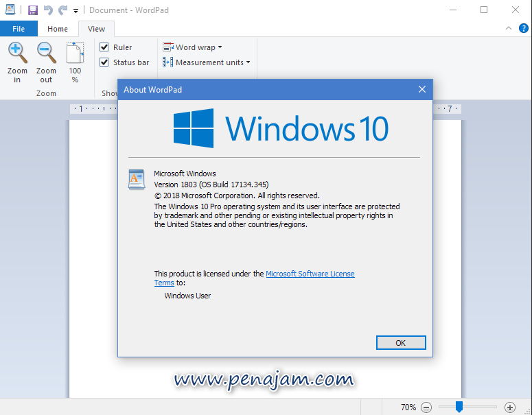The height and width of the screenshot is (415, 532).
Task: Close the WordPad window
Action: [x=516, y=10]
